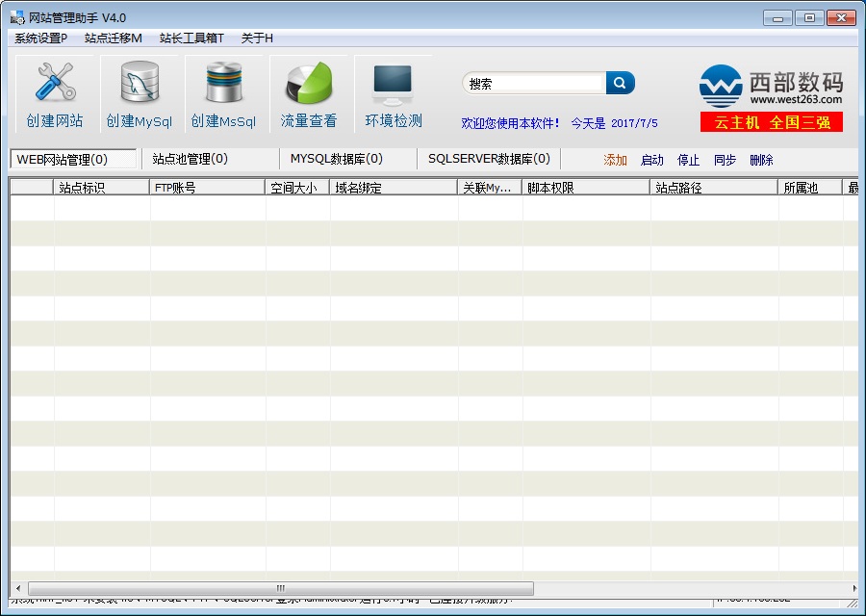The image size is (866, 616).
Task: Select the MYSQL数据库(0) tab
Action: pyautogui.click(x=336, y=159)
